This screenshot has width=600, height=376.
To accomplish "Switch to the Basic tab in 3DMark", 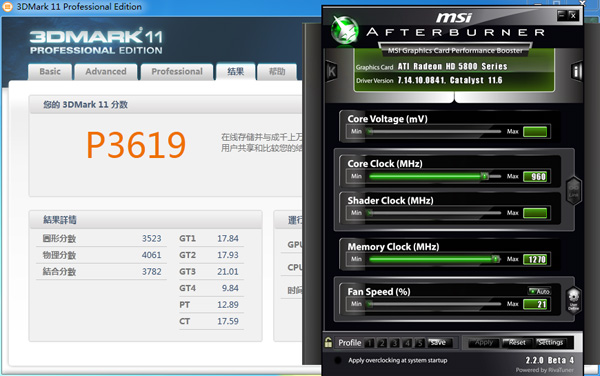I will pos(50,72).
